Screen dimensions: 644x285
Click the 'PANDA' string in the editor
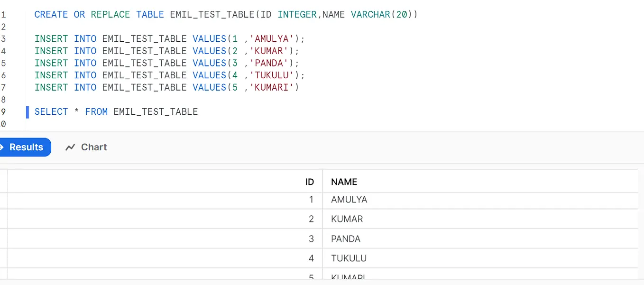coord(269,63)
